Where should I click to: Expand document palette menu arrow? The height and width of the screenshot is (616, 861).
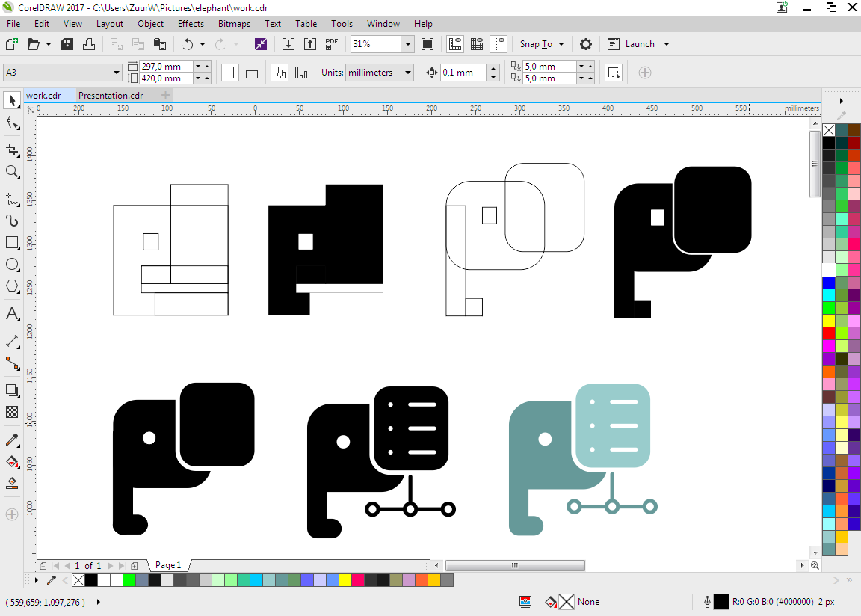(36, 580)
